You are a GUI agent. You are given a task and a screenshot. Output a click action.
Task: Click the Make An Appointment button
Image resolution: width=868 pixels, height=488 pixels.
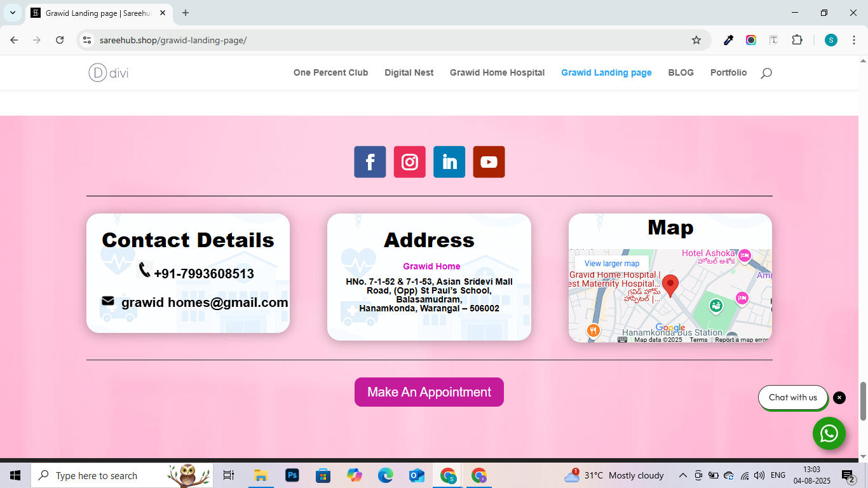click(x=429, y=392)
